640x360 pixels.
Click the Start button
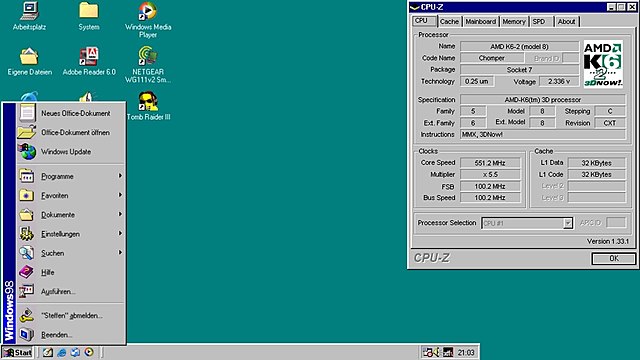click(x=17, y=352)
